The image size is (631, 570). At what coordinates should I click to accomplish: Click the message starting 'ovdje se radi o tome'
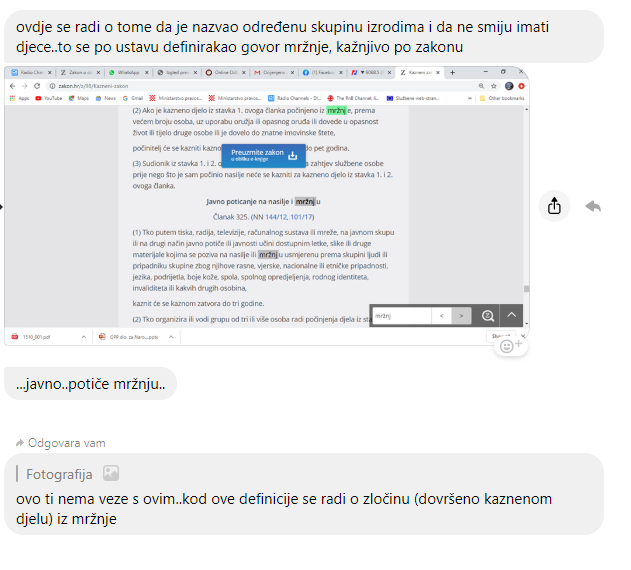[303, 37]
